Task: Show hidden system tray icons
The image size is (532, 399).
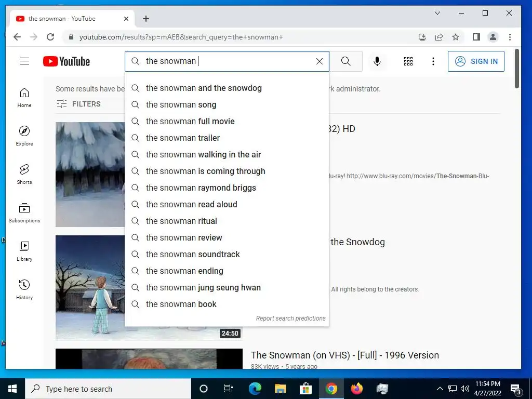Action: click(x=440, y=389)
